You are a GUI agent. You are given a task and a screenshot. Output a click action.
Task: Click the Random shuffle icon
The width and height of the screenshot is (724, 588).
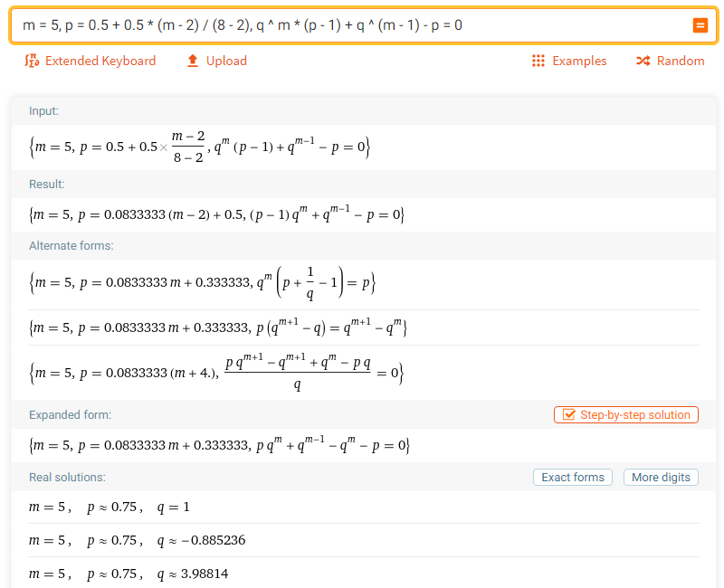tap(643, 61)
